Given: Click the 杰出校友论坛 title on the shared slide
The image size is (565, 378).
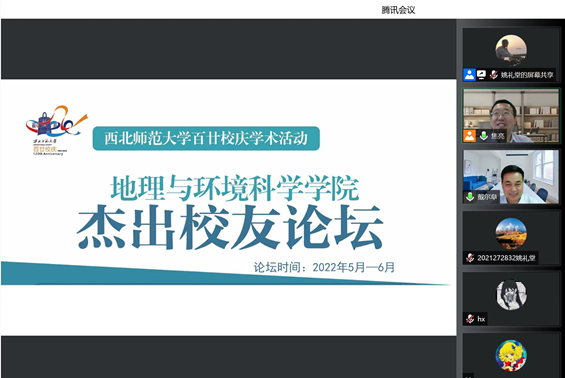Looking at the screenshot, I should point(230,227).
